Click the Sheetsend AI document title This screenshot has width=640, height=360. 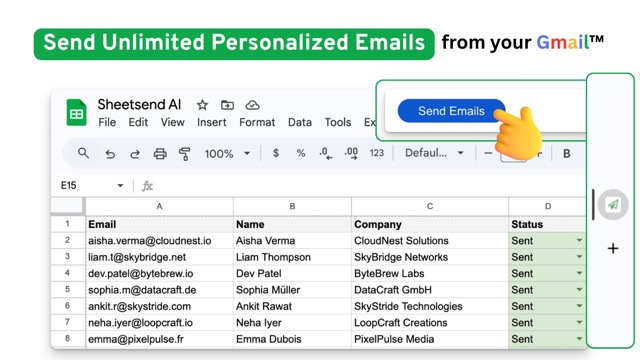pos(139,104)
